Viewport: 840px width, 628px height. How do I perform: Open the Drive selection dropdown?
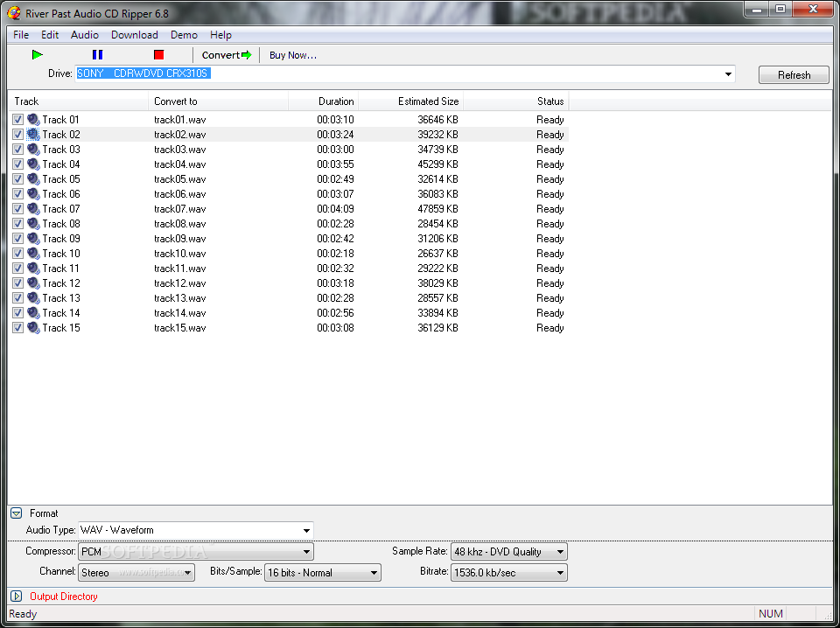point(728,73)
